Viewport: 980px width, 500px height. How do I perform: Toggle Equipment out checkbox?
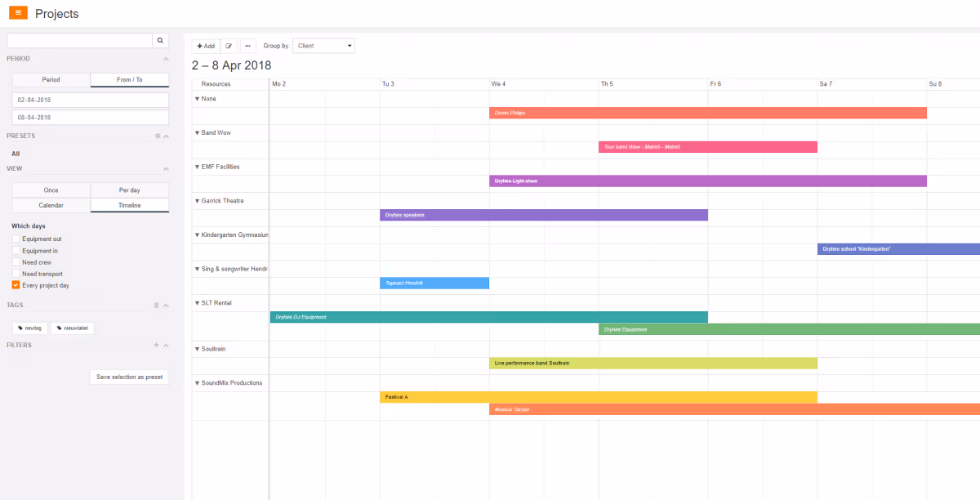[16, 239]
